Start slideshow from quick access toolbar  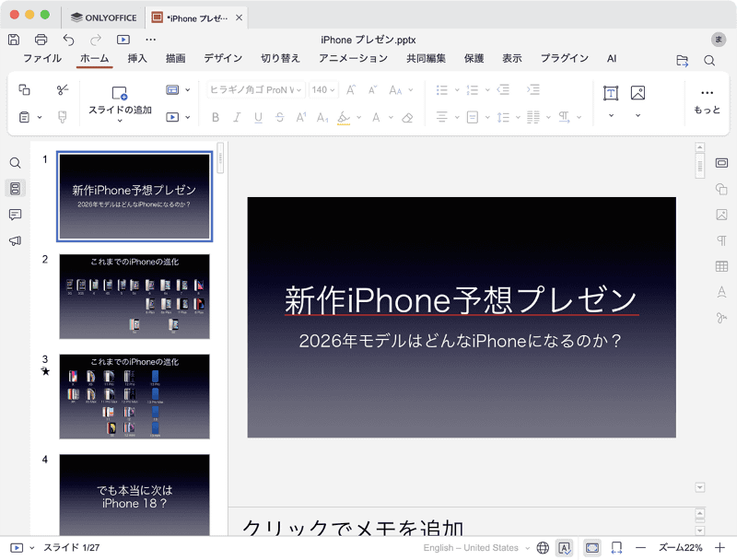pos(123,40)
